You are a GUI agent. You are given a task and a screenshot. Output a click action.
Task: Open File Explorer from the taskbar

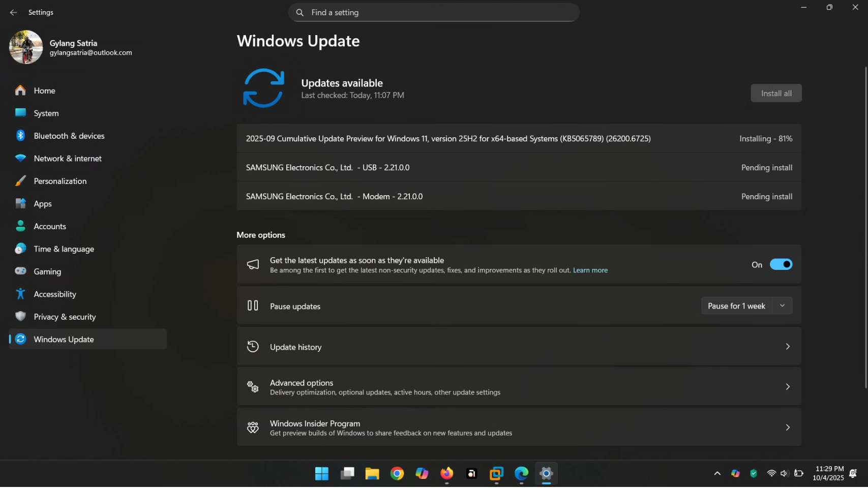click(372, 473)
